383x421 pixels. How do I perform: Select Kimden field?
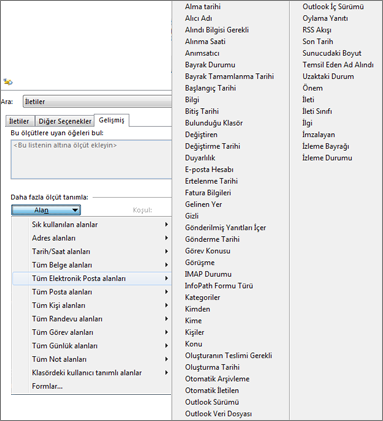197,309
